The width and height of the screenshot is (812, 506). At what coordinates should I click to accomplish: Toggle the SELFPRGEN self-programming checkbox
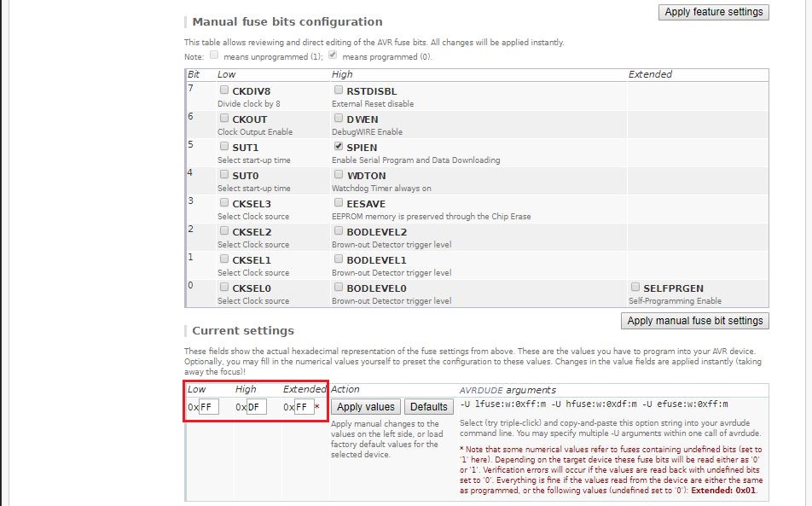[635, 288]
